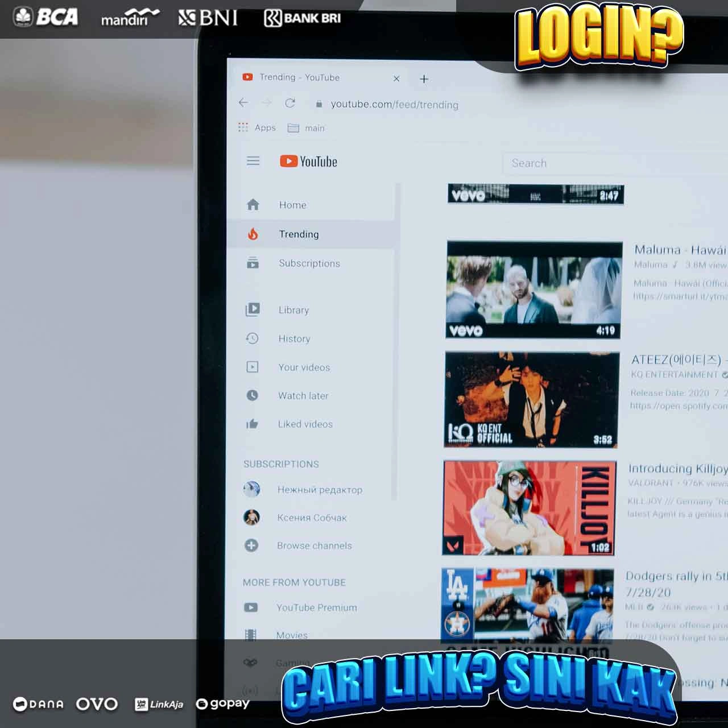
Task: Open Subscriptions in the sidebar
Action: click(311, 263)
